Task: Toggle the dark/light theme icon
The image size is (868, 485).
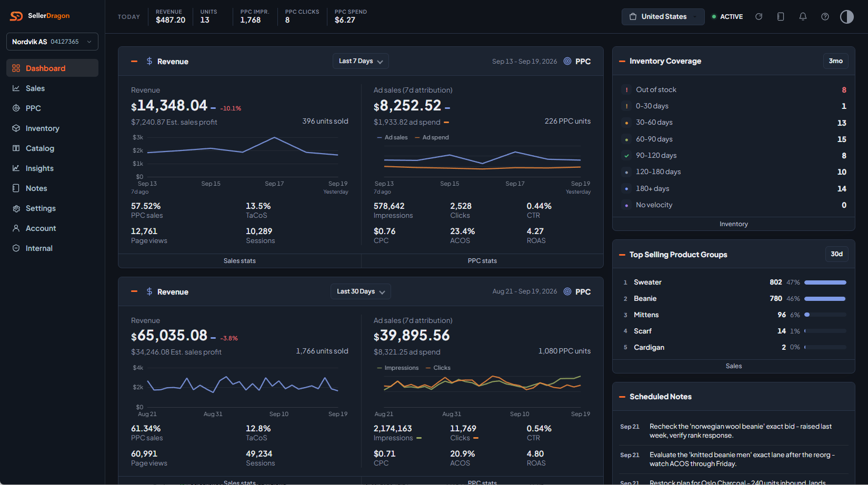Action: click(847, 17)
